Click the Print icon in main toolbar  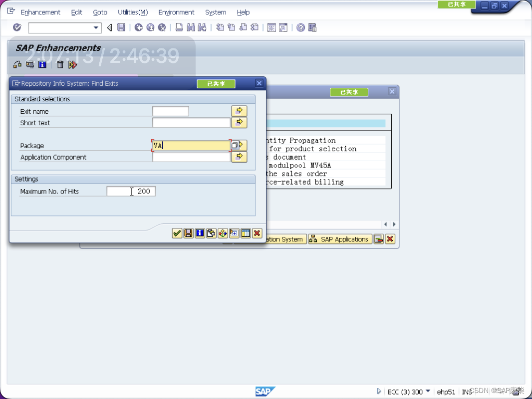pos(179,27)
